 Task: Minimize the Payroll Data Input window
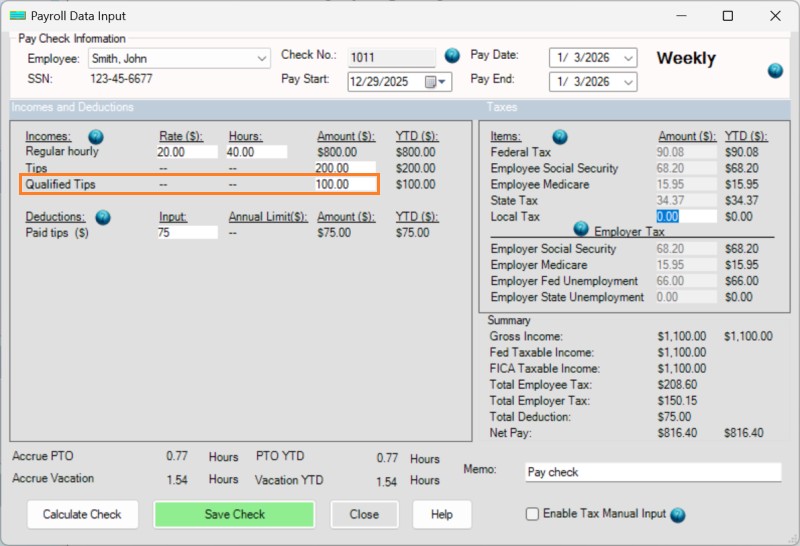click(681, 16)
